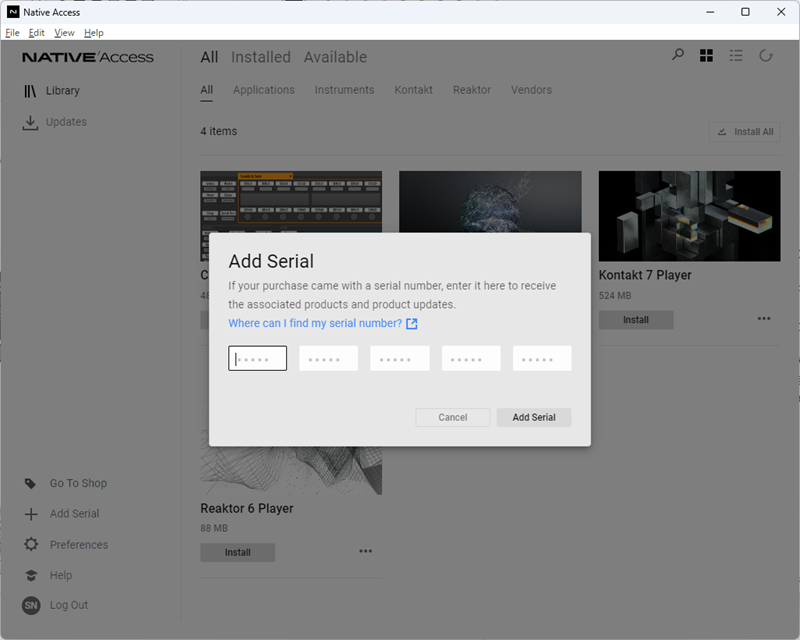Focus the second serial number field
The image size is (800, 640).
329,359
